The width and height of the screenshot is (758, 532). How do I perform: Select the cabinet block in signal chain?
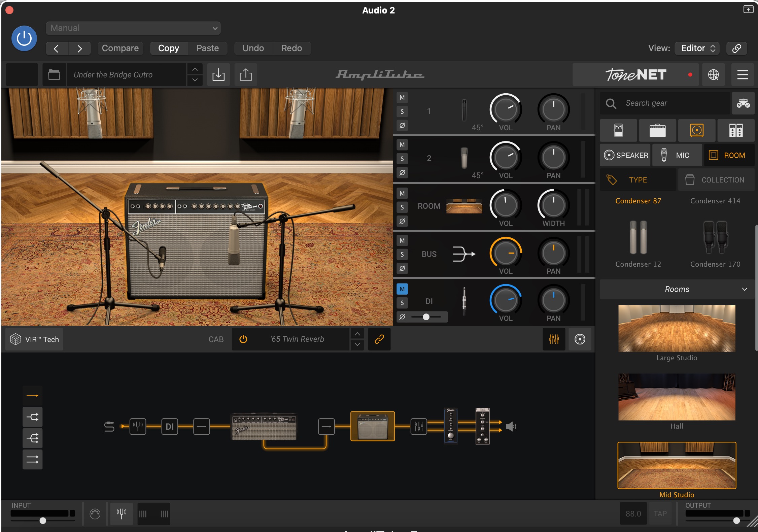[x=372, y=426]
